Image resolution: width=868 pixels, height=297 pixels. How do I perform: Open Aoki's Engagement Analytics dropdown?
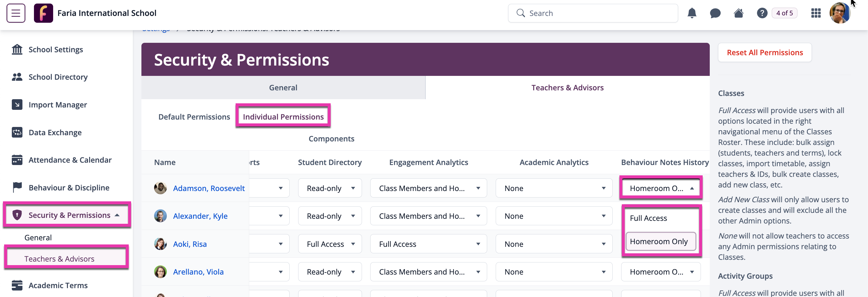[428, 244]
